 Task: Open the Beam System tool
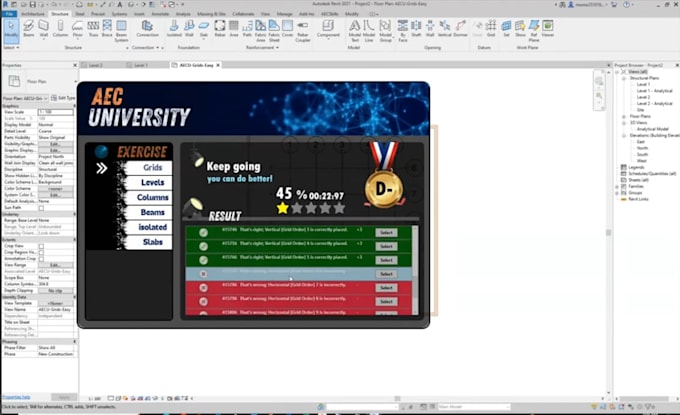(121, 30)
